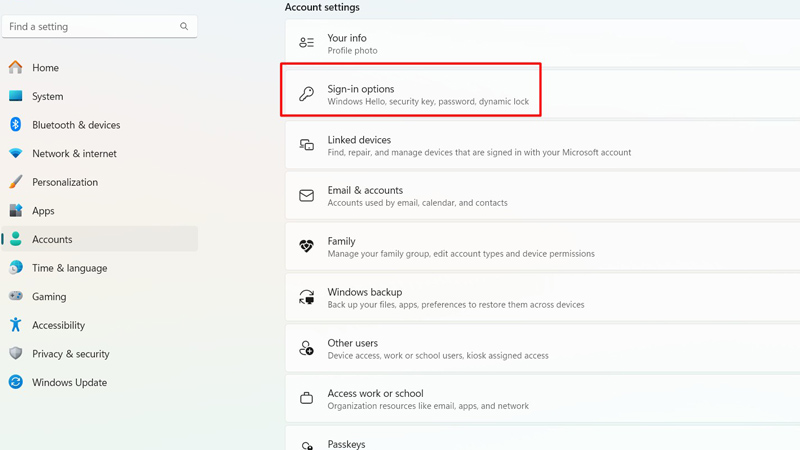800x450 pixels.
Task: Click the Personalization paintbrush icon
Action: point(15,182)
